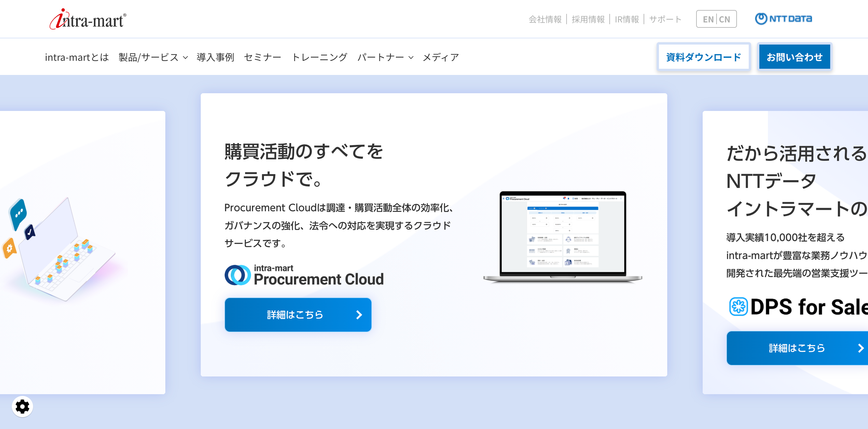Viewport: 868px width, 429px height.
Task: Click the DPS for Sales logo icon
Action: click(738, 307)
